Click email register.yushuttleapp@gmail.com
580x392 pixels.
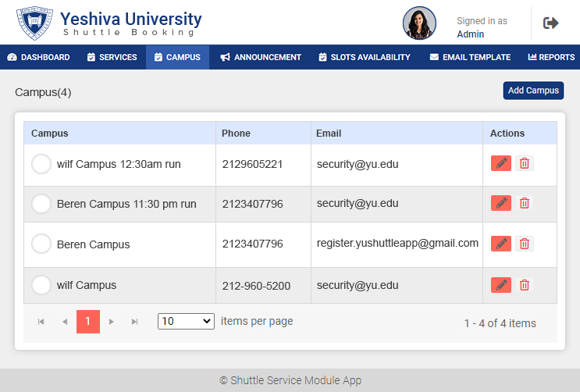click(x=397, y=243)
